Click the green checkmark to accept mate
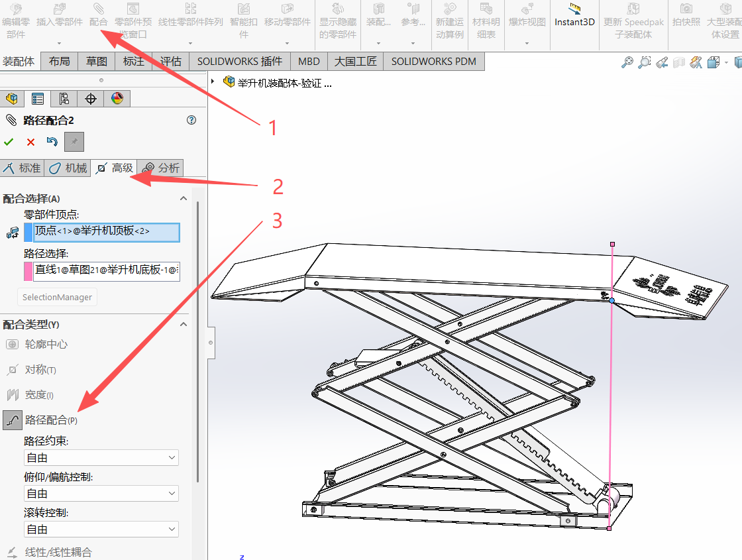The height and width of the screenshot is (560, 742). [x=9, y=142]
